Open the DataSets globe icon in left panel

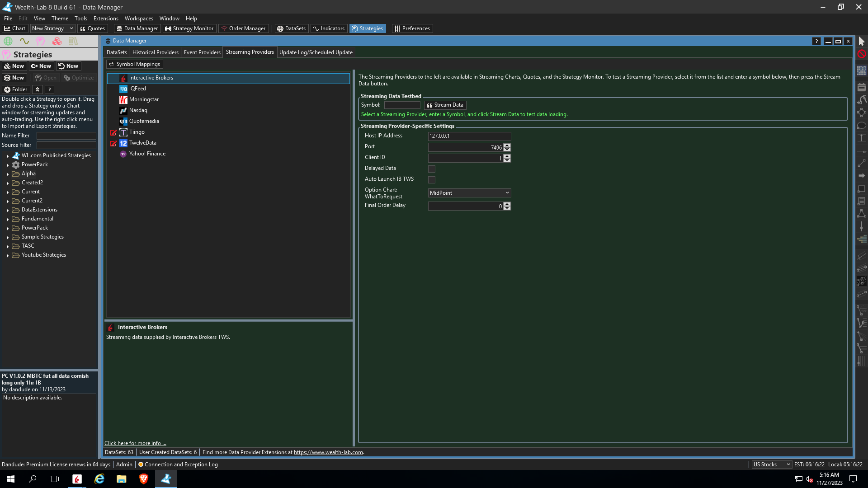[x=8, y=41]
